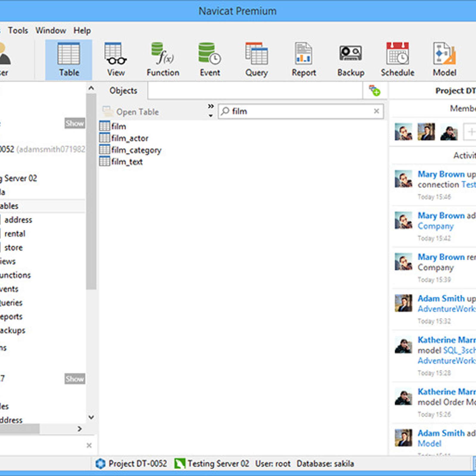This screenshot has height=476, width=476.
Task: Open the Model link under Adam Smith
Action: click(x=429, y=444)
